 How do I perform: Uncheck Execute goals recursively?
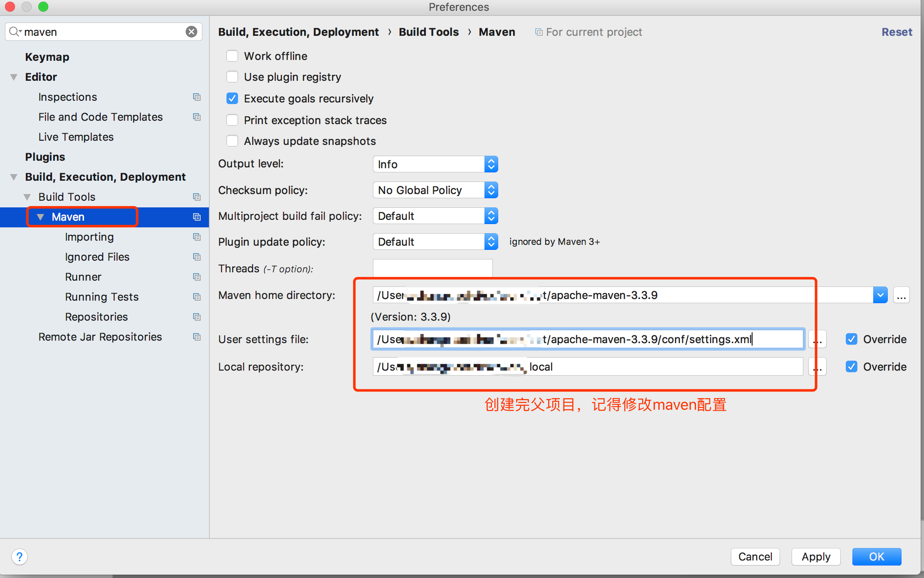[x=232, y=99]
